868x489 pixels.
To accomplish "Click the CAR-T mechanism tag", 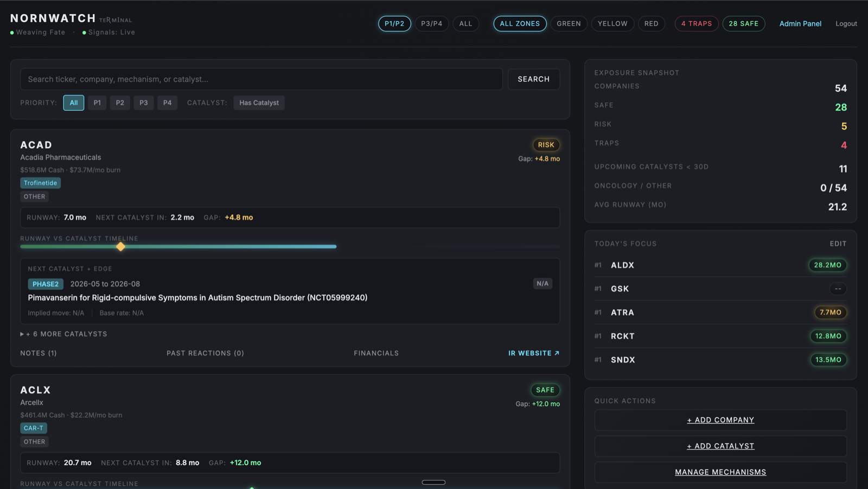I will click(x=34, y=428).
